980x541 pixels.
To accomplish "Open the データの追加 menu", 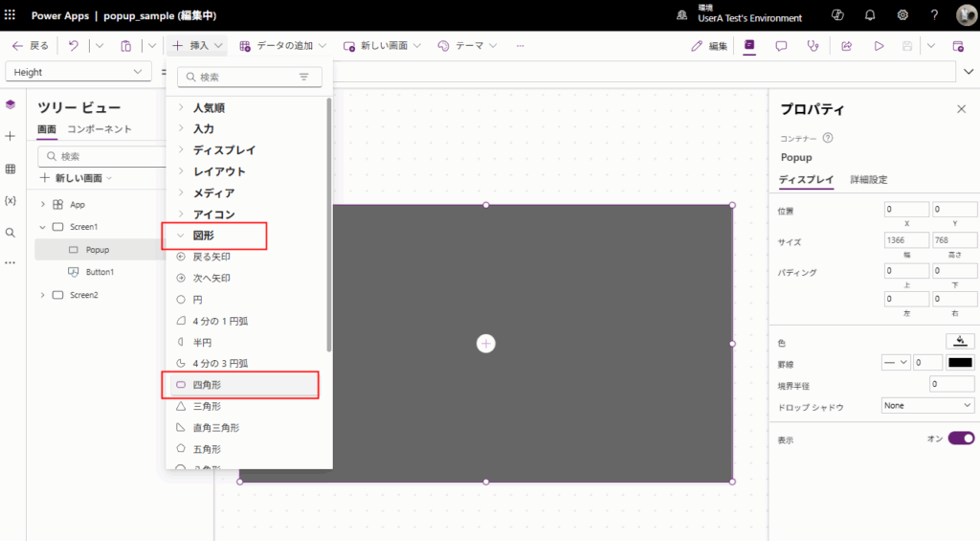I will [282, 46].
